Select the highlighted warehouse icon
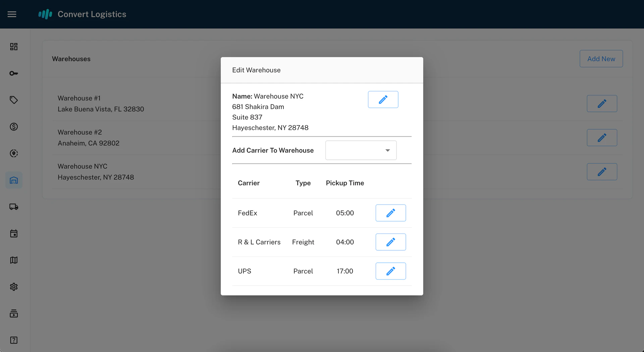The width and height of the screenshot is (644, 352). coord(14,180)
